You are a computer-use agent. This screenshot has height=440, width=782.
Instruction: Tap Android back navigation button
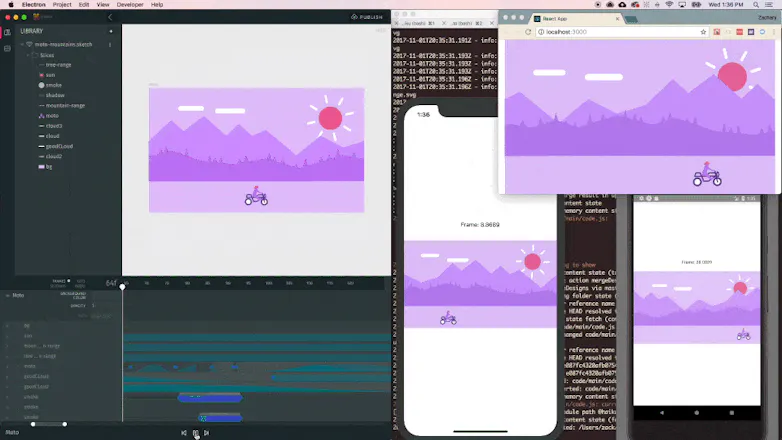pos(662,413)
